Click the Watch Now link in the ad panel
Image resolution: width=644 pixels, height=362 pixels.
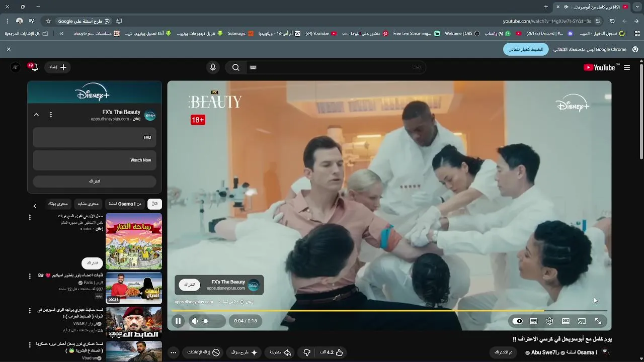point(95,160)
